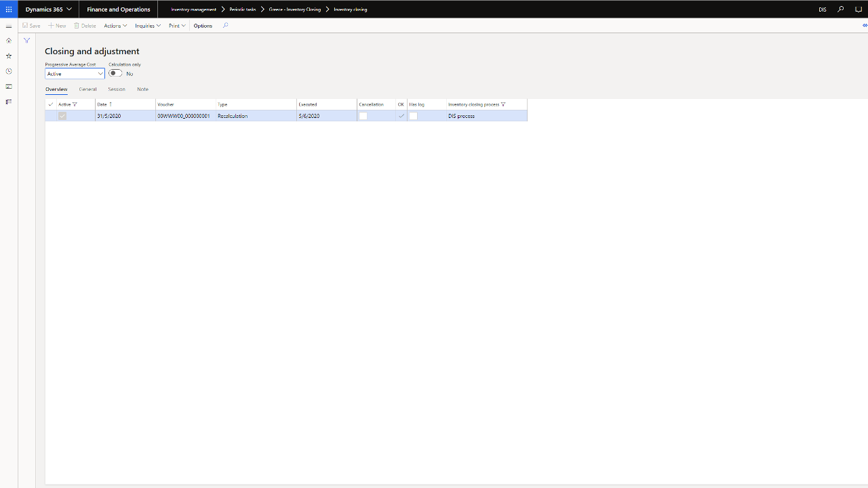Screen dimensions: 868x488
Task: Click Inventory management breadcrumb
Action: tap(193, 9)
